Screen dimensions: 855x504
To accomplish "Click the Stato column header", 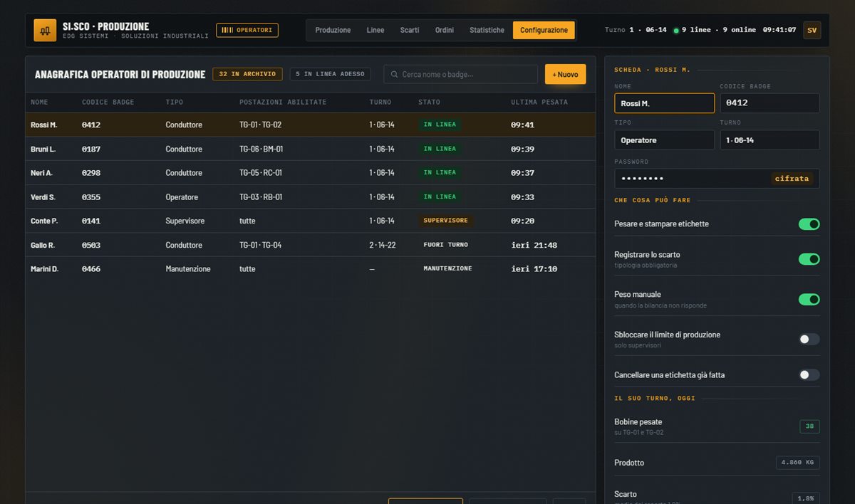I will click(429, 103).
